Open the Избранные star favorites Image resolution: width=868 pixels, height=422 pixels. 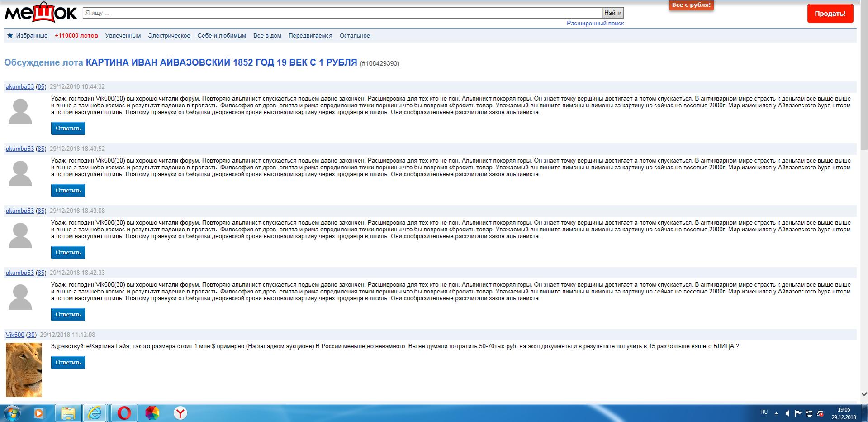pyautogui.click(x=28, y=36)
